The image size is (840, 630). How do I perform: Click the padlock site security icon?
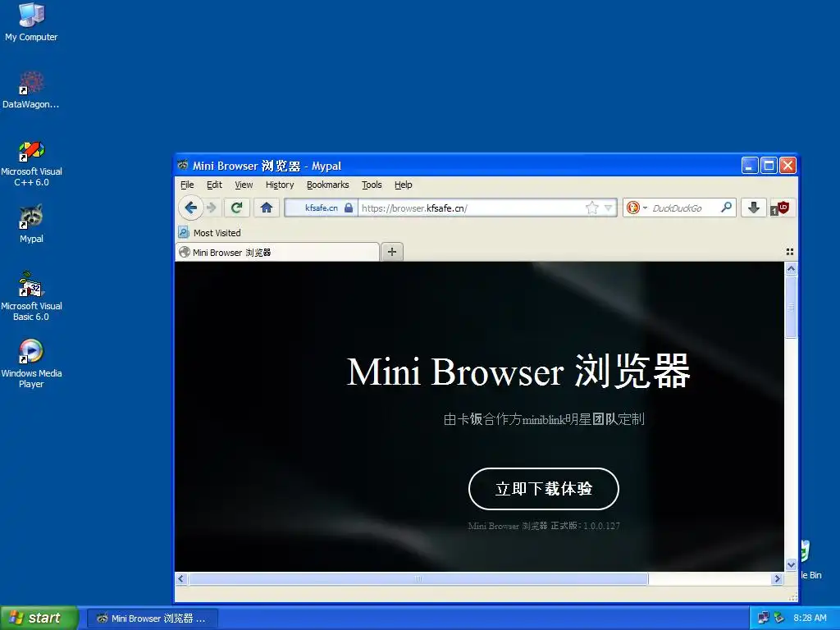(348, 208)
